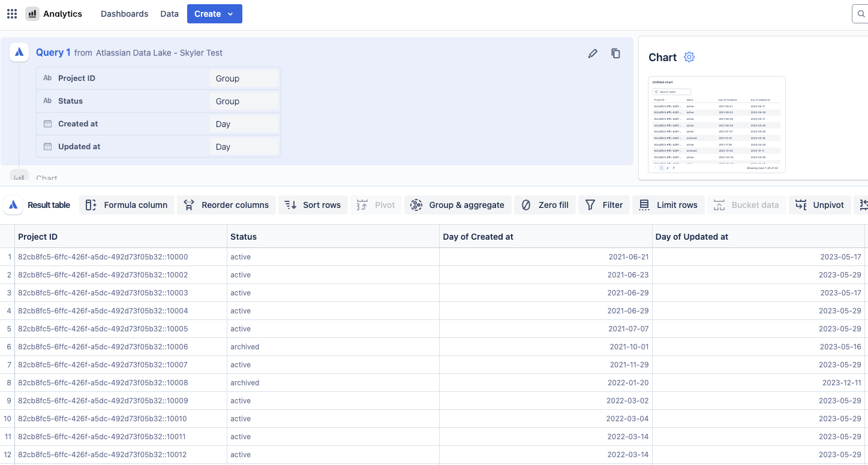Select the archived status cell in row 6

point(334,347)
